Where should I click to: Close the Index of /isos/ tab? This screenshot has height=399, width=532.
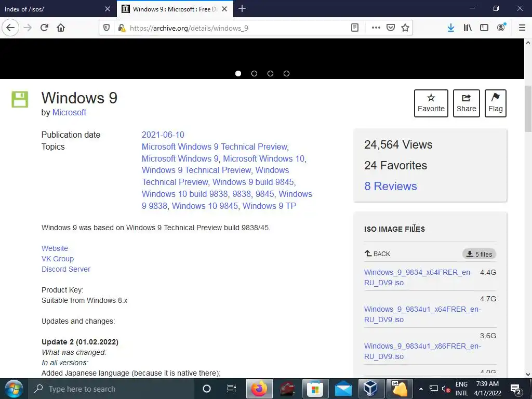[108, 9]
